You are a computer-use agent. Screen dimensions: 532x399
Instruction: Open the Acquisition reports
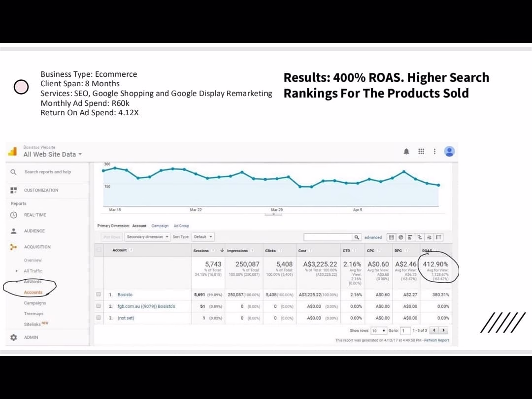tap(37, 247)
